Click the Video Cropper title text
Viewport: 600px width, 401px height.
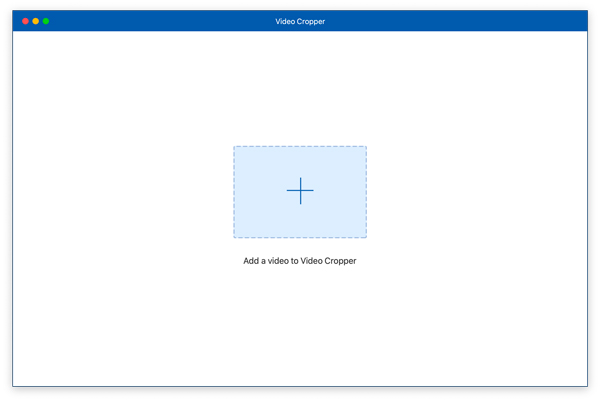pos(300,21)
